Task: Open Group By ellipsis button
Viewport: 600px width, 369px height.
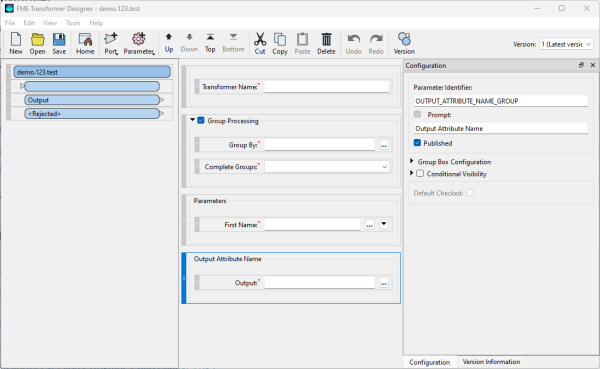Action: pos(384,145)
